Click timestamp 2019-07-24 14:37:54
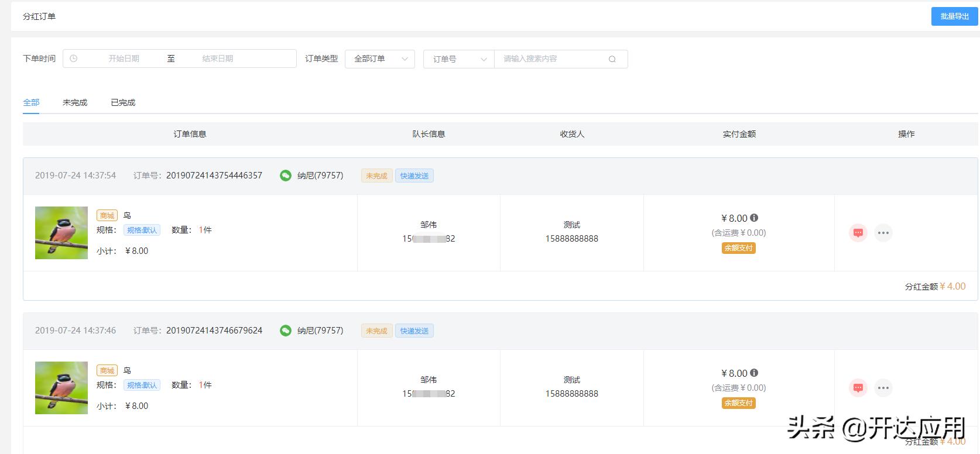The height and width of the screenshot is (454, 980). 76,176
